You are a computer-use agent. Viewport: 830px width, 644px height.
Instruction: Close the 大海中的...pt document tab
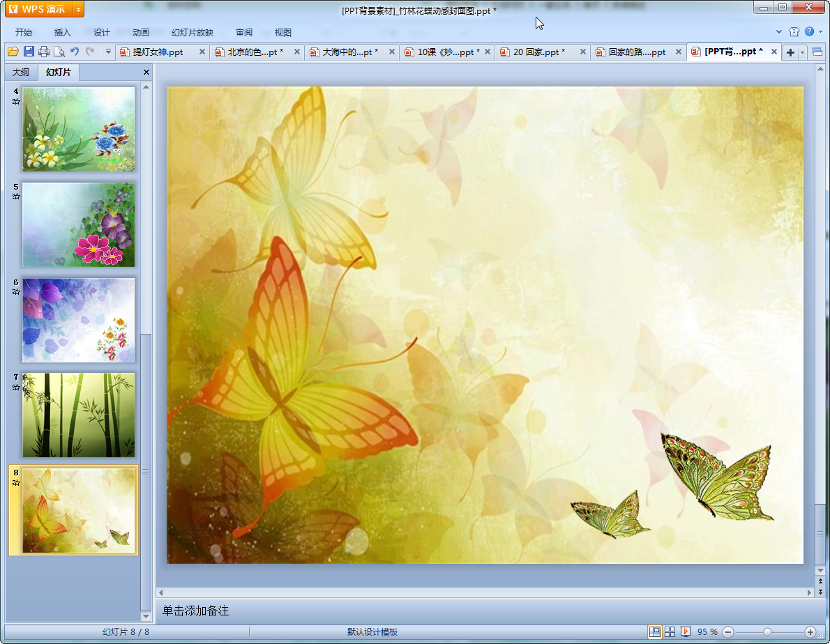click(x=392, y=52)
